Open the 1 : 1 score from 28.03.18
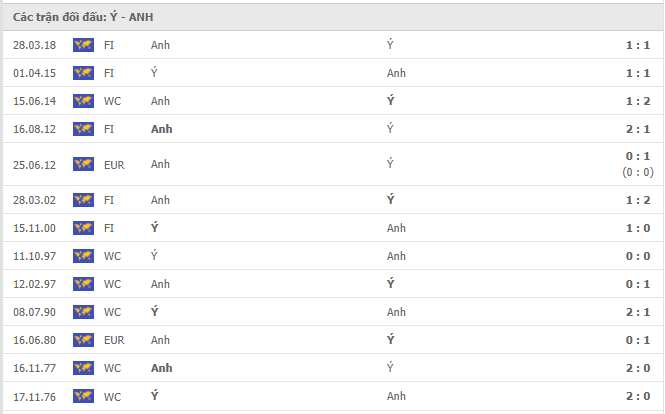This screenshot has height=414, width=665. (x=638, y=45)
